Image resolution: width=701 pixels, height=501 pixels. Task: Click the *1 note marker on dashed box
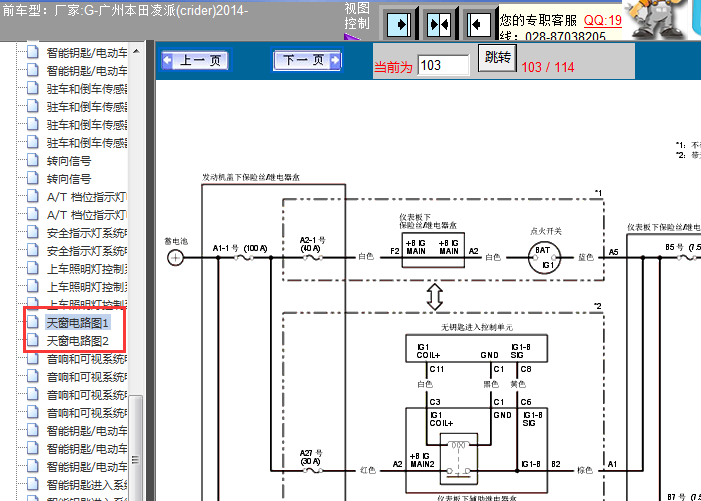tap(598, 193)
